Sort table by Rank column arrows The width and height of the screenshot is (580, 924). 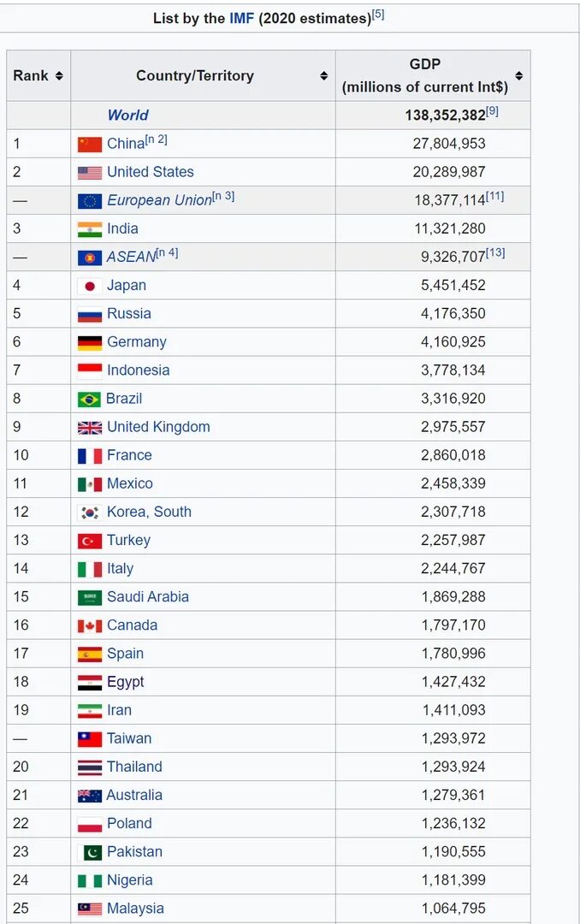click(x=59, y=75)
